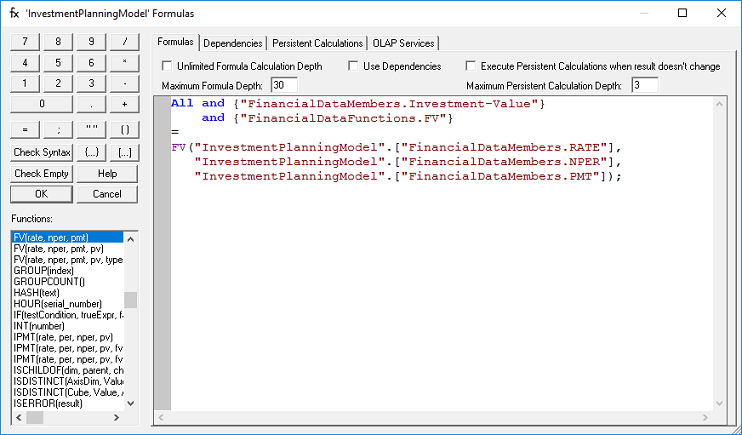Click the keypad button 5
The height and width of the screenshot is (435, 742).
[58, 62]
